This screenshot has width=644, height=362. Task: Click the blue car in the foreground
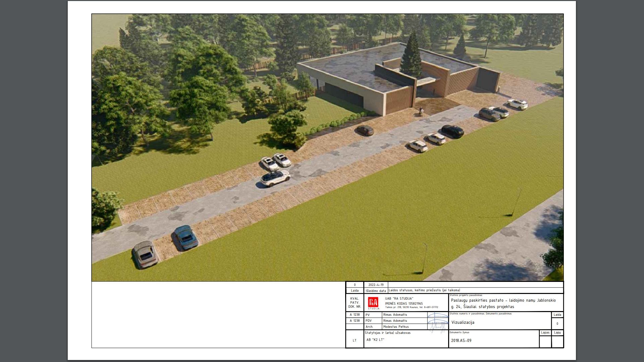pos(185,237)
